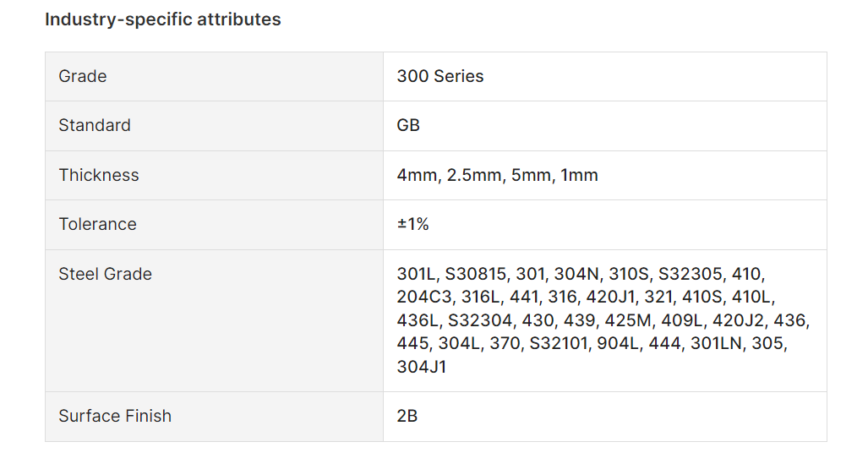Image resolution: width=868 pixels, height=453 pixels.
Task: Click the Surface Finish label
Action: tap(115, 416)
